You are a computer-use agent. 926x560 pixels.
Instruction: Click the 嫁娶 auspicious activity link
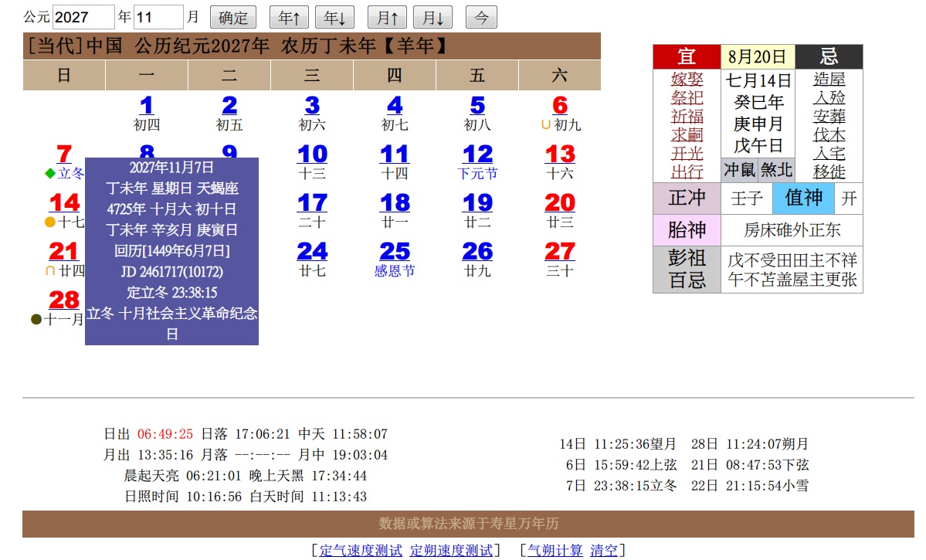(x=687, y=80)
